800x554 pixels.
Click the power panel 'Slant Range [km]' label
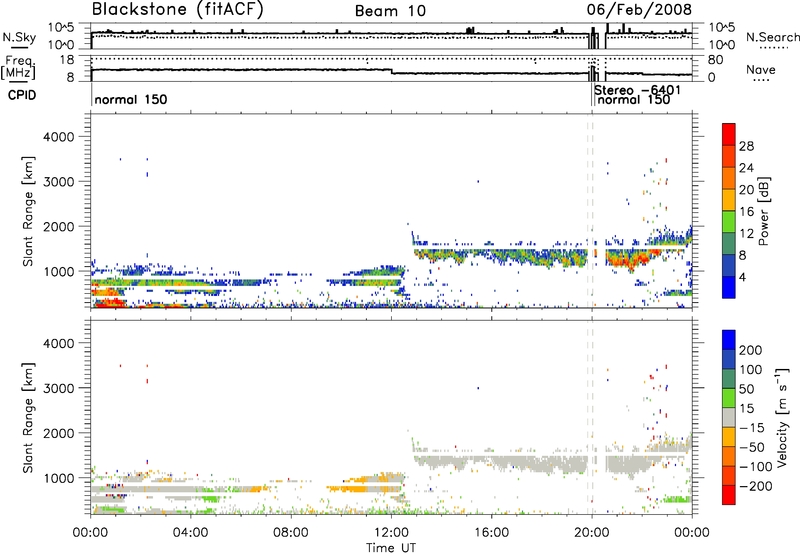pyautogui.click(x=28, y=211)
